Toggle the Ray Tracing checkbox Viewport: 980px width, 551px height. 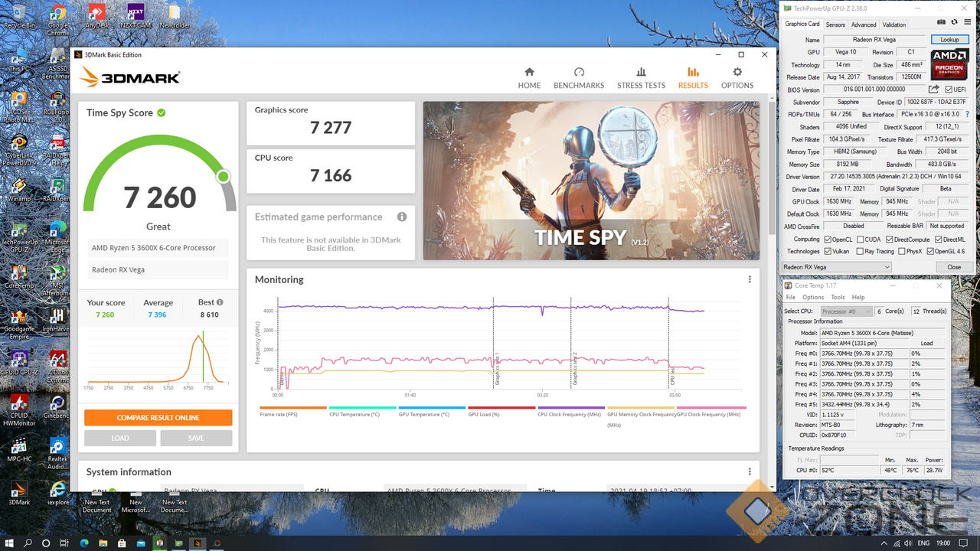coord(860,251)
